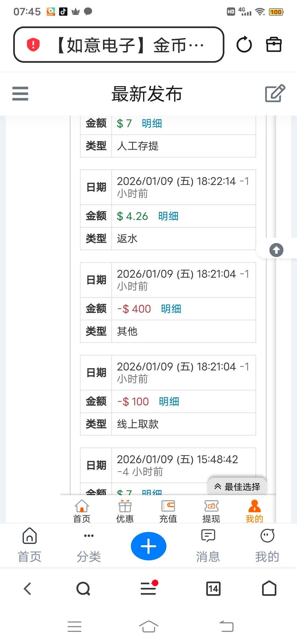This screenshot has width=297, height=644.
Task: Show the 14 open tabs
Action: 213,589
